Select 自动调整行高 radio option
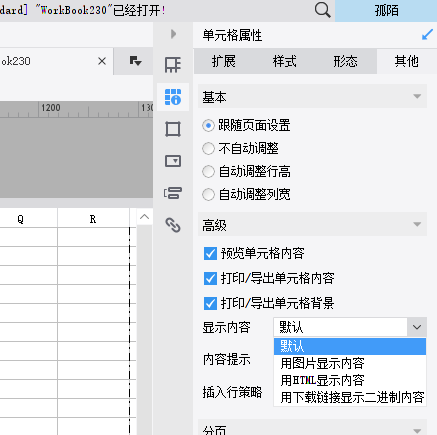This screenshot has width=437, height=435. click(208, 172)
